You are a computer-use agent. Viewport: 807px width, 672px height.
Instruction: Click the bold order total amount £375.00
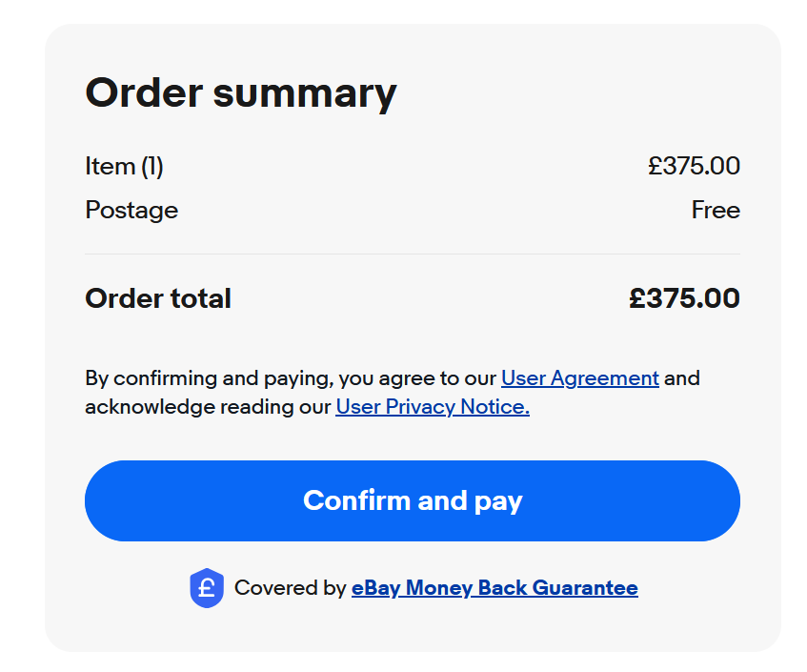(x=684, y=298)
